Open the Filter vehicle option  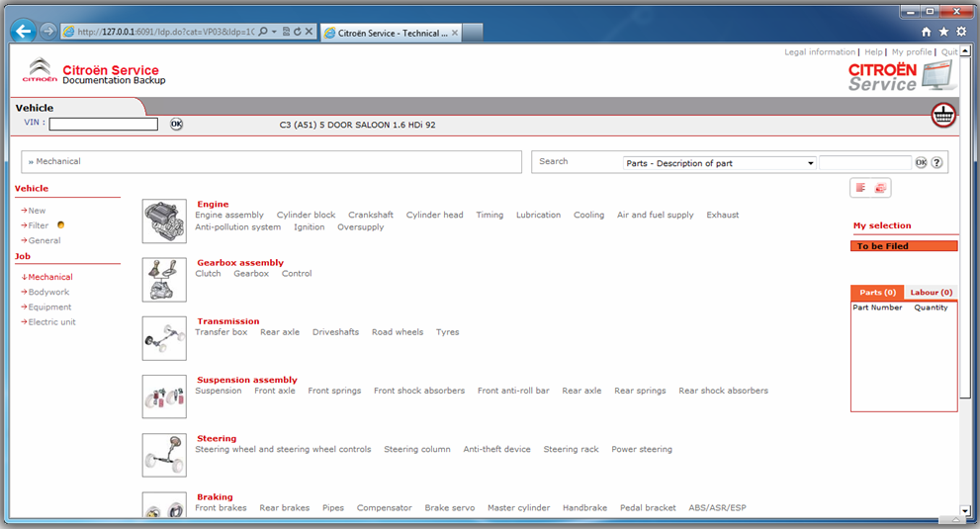[x=38, y=225]
